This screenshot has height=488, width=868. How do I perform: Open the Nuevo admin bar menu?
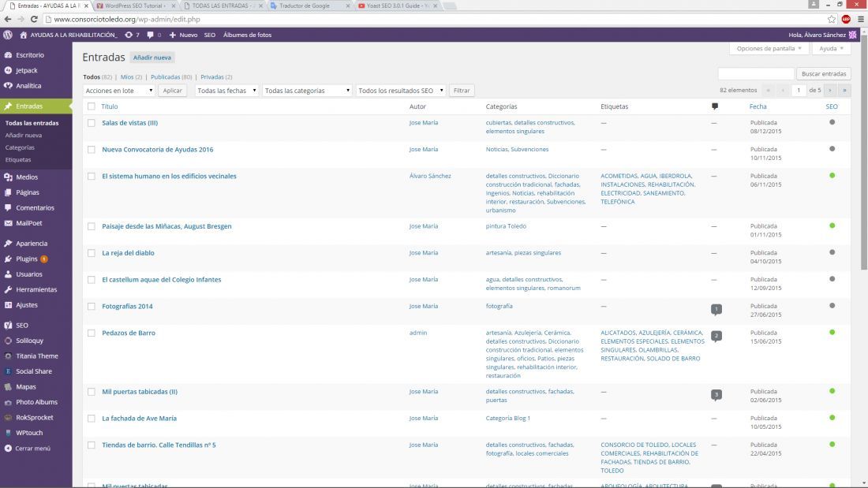[183, 35]
